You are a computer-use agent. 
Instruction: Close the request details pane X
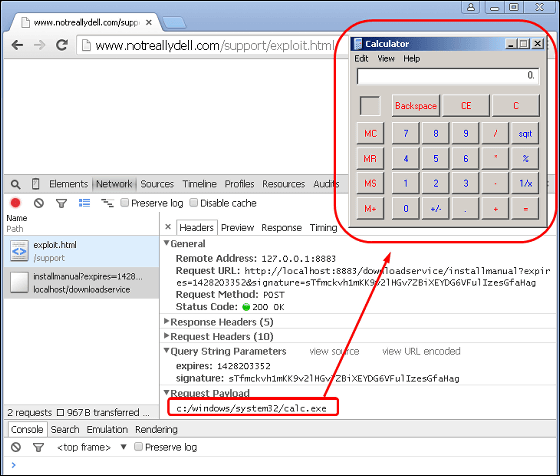tap(168, 227)
